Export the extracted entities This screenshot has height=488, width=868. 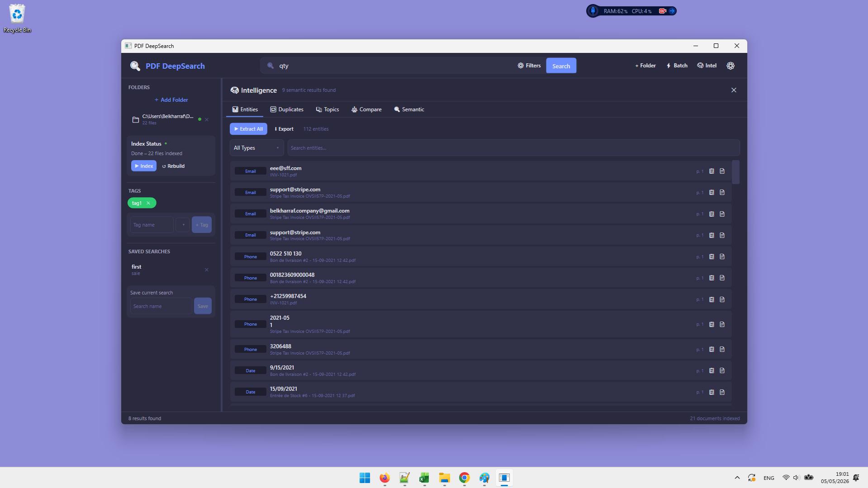click(x=284, y=129)
